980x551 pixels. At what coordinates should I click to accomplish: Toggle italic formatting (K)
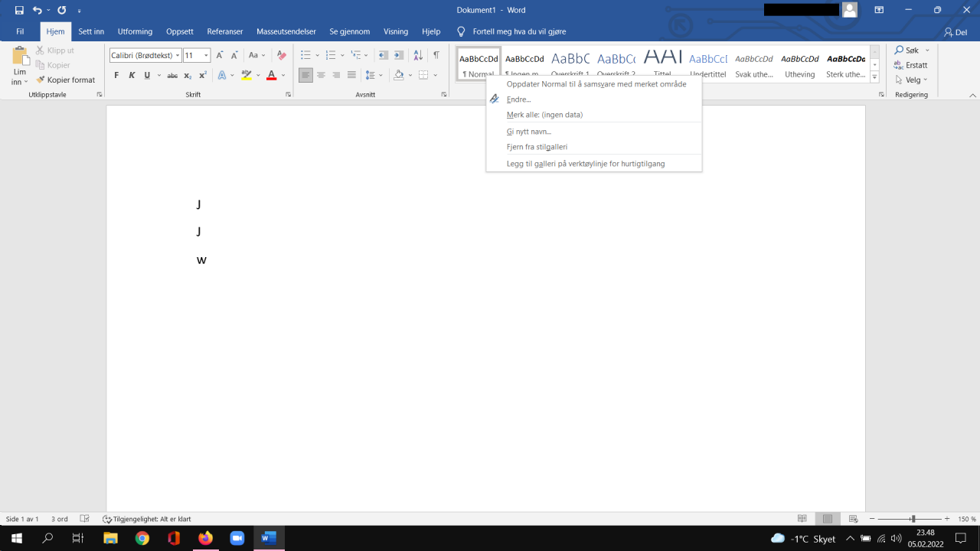[x=132, y=75]
